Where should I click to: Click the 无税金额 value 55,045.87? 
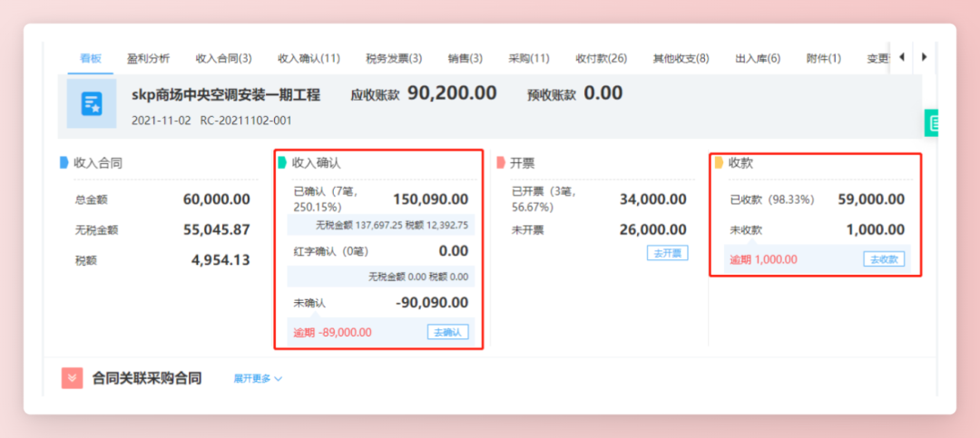217,230
